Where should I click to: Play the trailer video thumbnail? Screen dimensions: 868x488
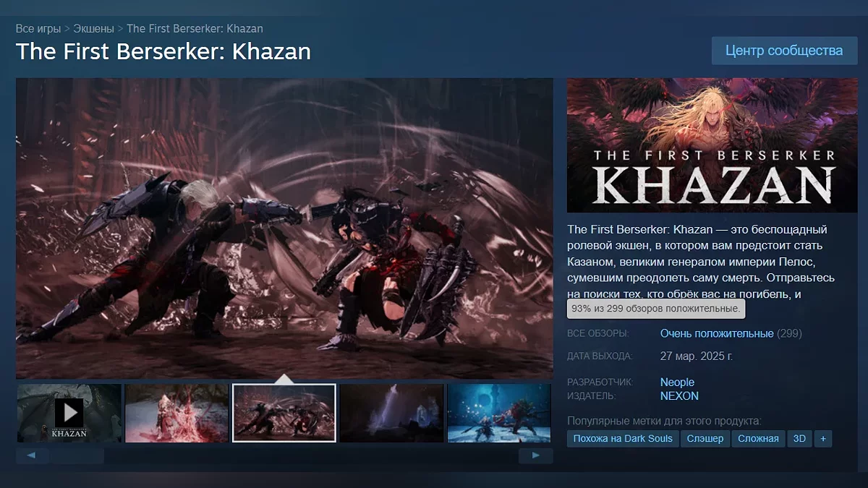69,413
